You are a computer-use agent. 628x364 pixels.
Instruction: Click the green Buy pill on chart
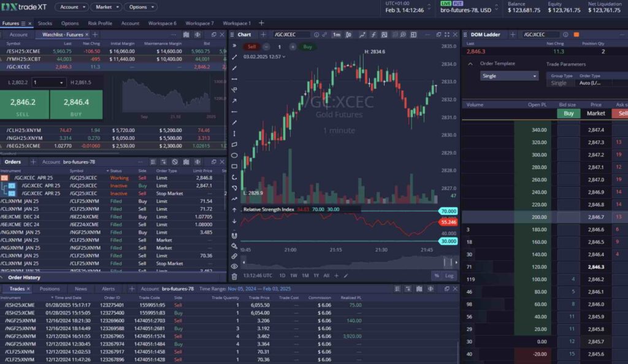pyautogui.click(x=308, y=47)
